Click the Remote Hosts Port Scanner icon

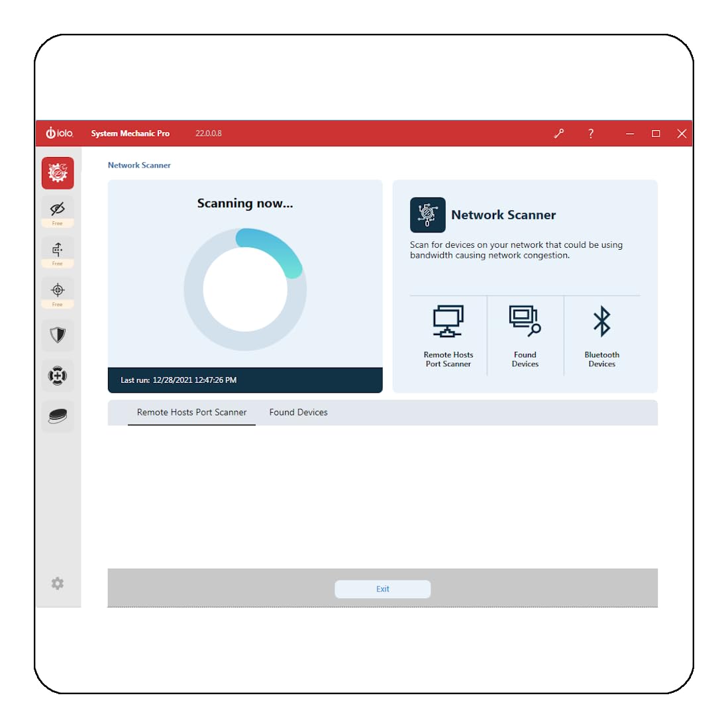click(x=448, y=321)
